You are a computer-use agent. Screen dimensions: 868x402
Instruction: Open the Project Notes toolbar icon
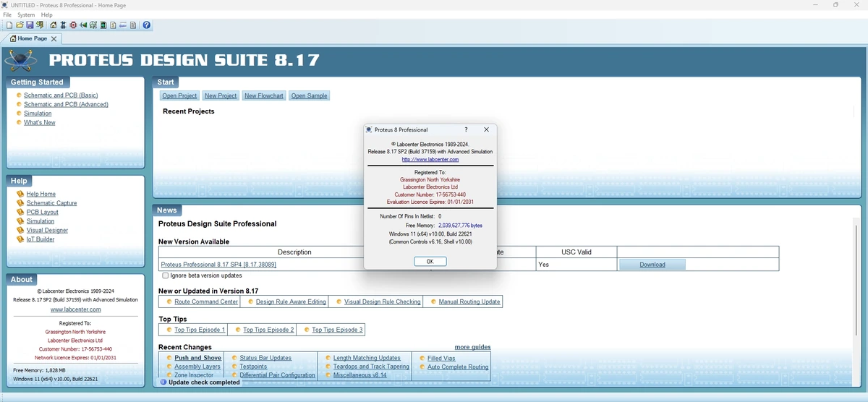[x=133, y=25]
